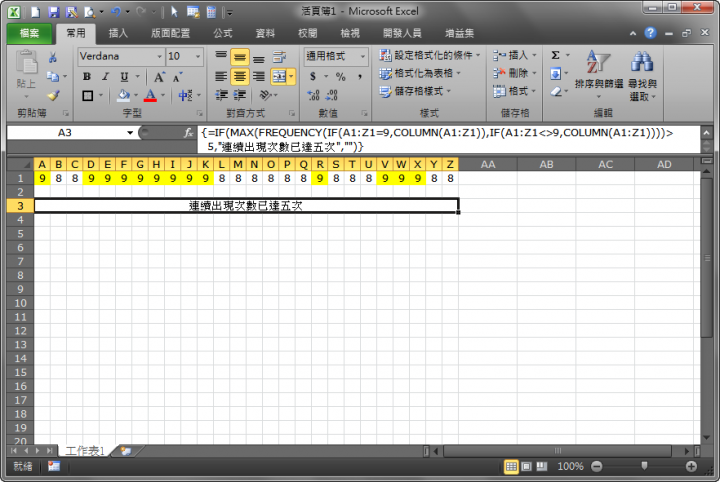The height and width of the screenshot is (482, 720).
Task: Toggle Italic formatting
Action: (105, 77)
